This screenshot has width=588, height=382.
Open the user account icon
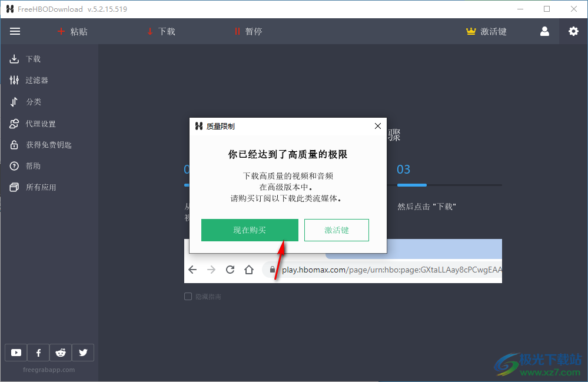click(544, 31)
